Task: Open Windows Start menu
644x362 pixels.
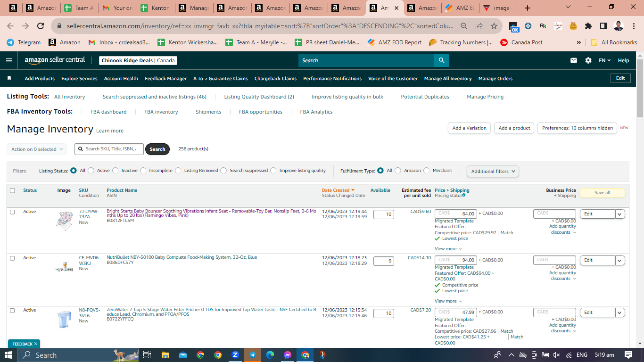Action: pos(8,355)
